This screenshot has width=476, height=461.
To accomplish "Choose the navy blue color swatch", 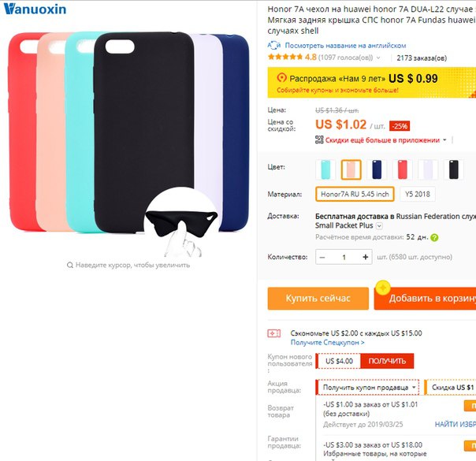I will [x=377, y=169].
